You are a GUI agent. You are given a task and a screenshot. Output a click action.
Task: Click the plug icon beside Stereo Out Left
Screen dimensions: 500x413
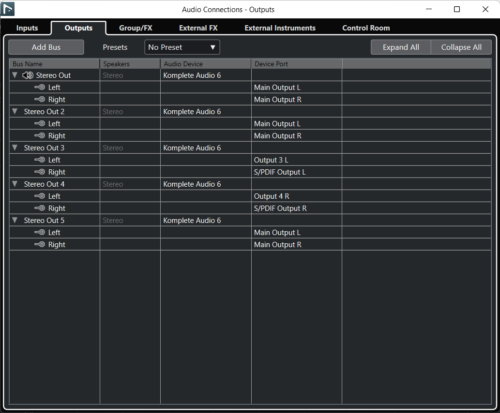coord(40,87)
